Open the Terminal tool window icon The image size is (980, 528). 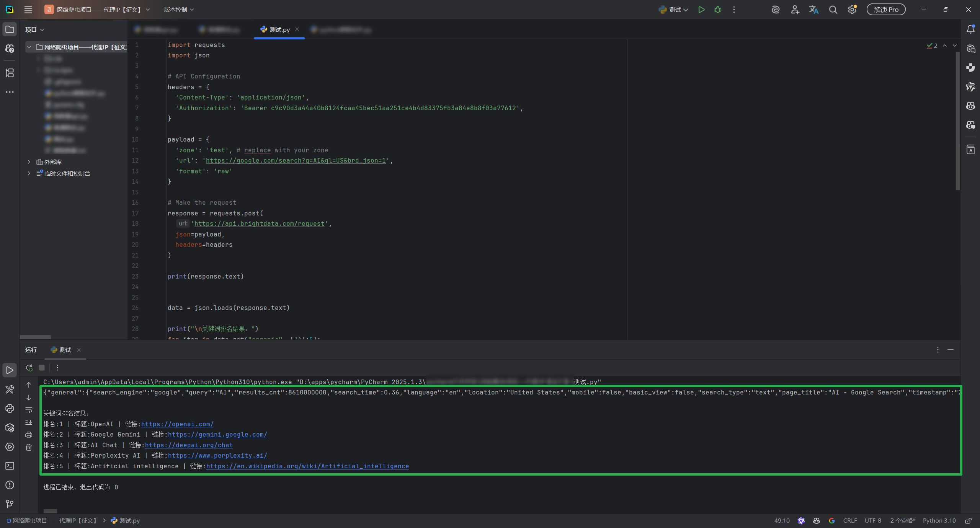[x=10, y=466]
